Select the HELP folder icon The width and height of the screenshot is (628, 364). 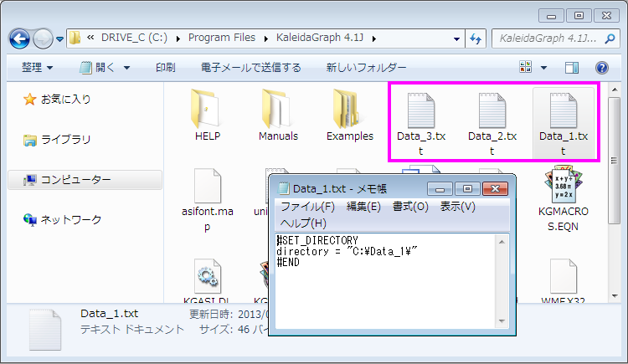tap(207, 108)
